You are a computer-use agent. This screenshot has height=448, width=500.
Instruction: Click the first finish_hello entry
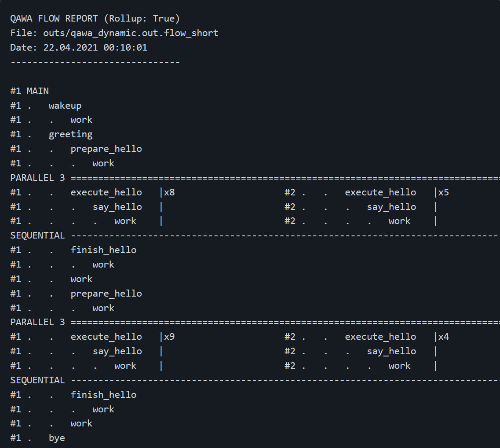[x=103, y=250]
